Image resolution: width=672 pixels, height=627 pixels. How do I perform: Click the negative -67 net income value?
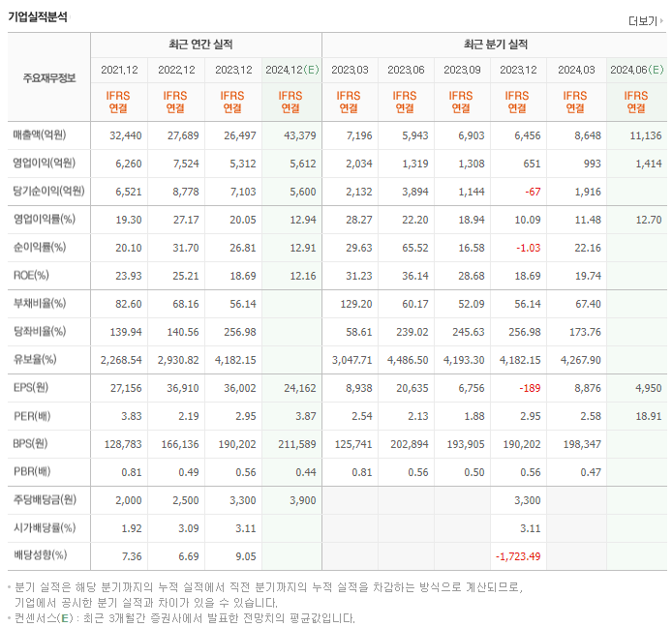tap(533, 192)
